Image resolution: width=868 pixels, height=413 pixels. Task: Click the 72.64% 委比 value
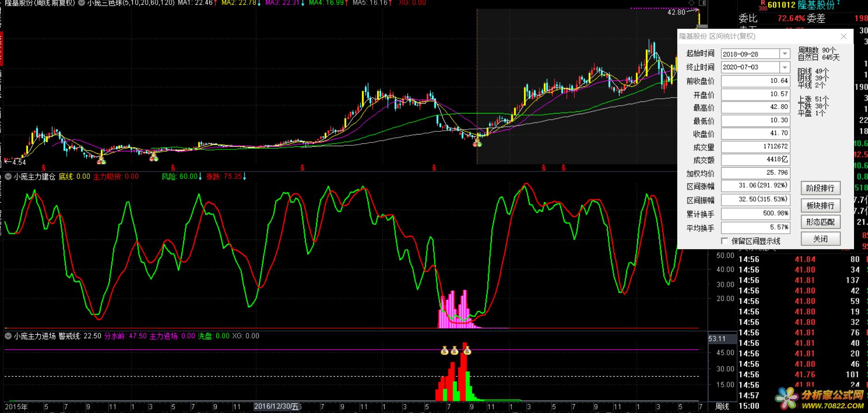point(791,19)
